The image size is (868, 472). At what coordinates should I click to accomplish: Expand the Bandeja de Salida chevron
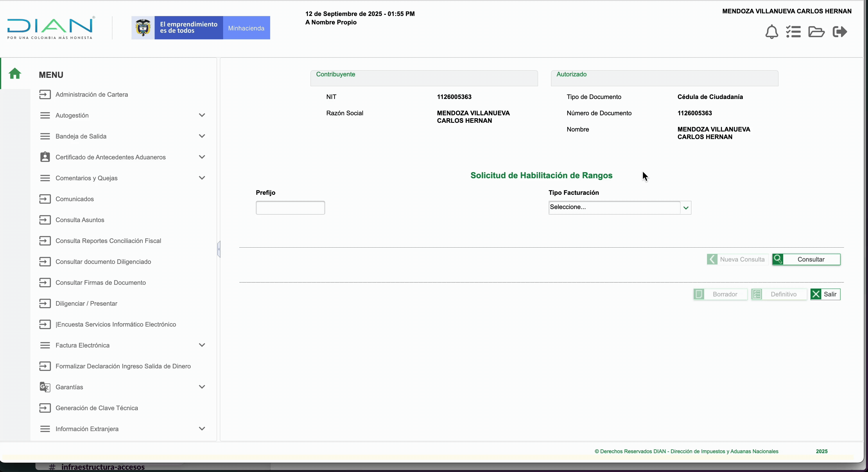202,136
